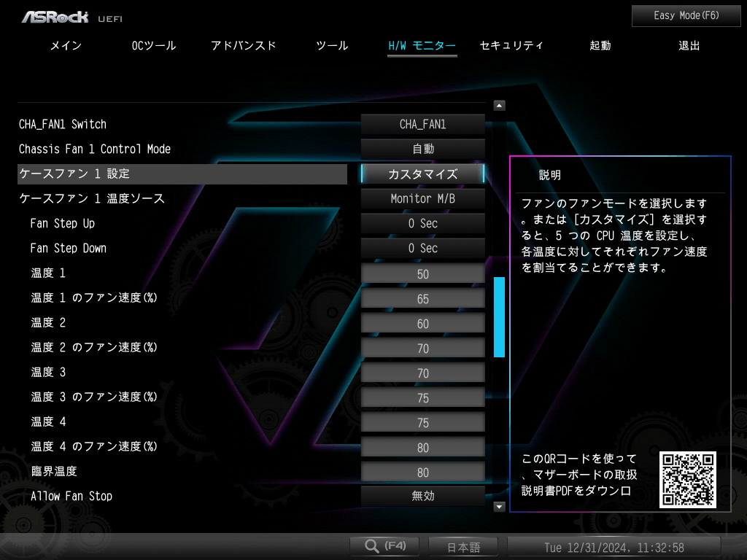Screen dimensions: 747x560
Task: Edit 温度 1 のファン速度(%) value 65
Action: pos(422,298)
